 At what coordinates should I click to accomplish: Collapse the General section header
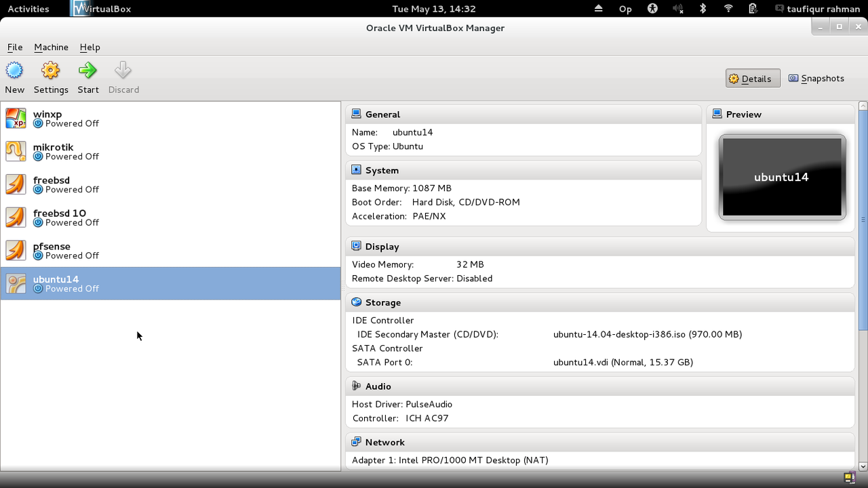point(382,115)
